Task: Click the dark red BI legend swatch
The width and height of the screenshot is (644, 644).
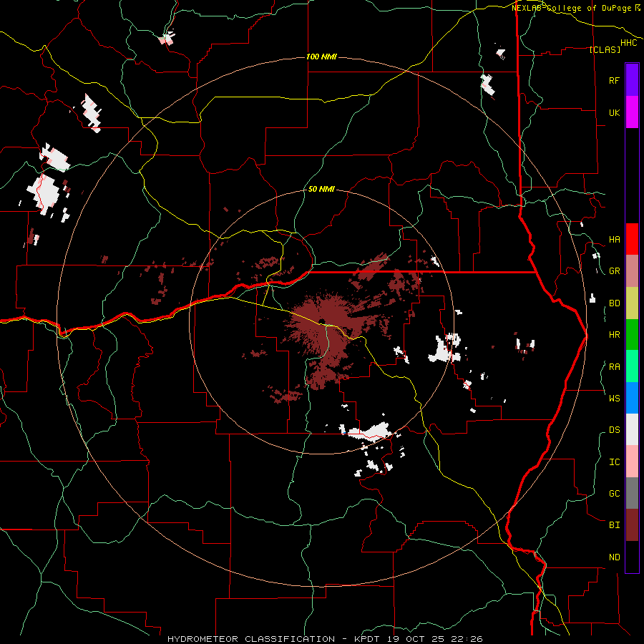Action: [632, 525]
